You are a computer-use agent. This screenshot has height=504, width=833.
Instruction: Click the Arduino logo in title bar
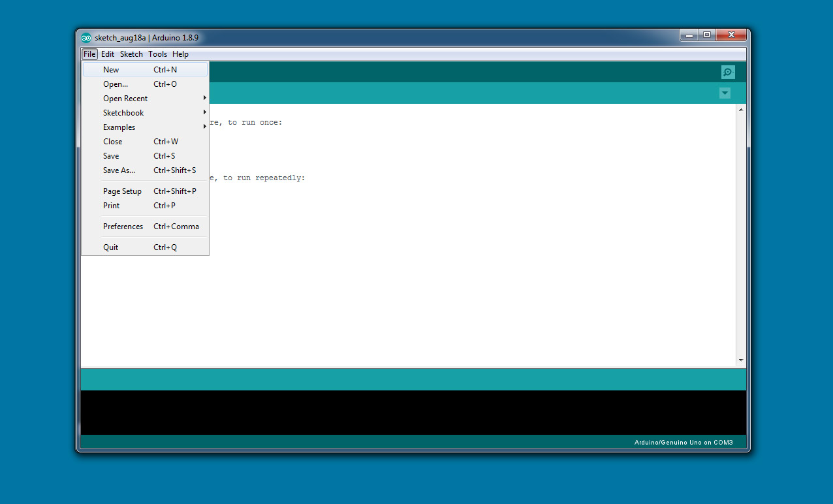tap(86, 38)
